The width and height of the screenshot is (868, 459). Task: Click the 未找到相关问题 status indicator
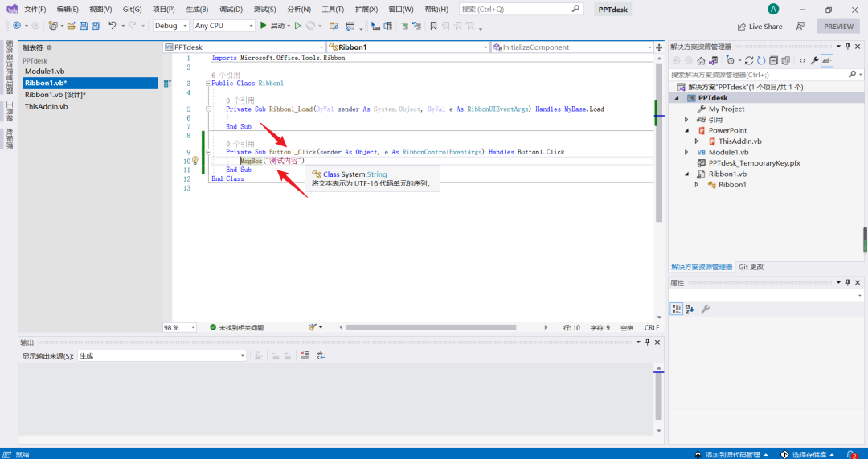click(x=236, y=327)
